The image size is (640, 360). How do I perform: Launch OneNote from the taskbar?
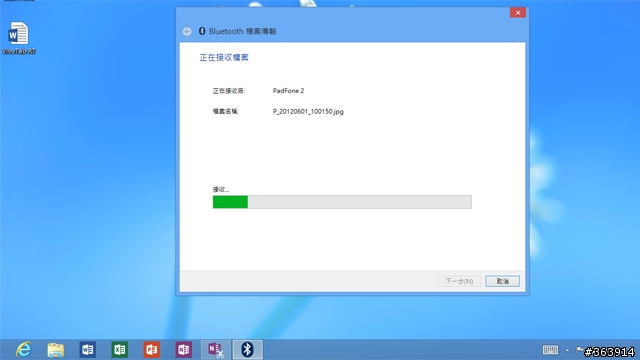point(184,350)
